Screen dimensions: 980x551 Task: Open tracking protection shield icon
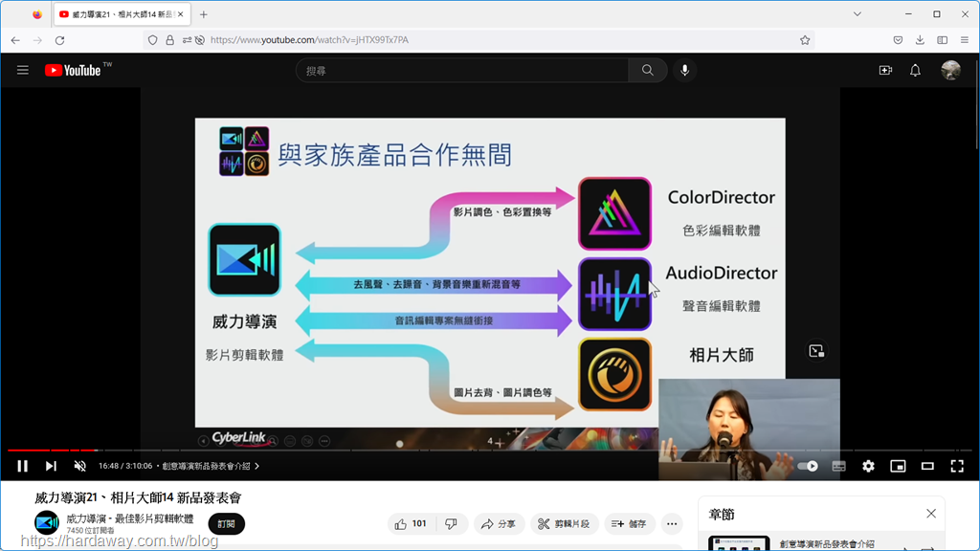click(152, 40)
